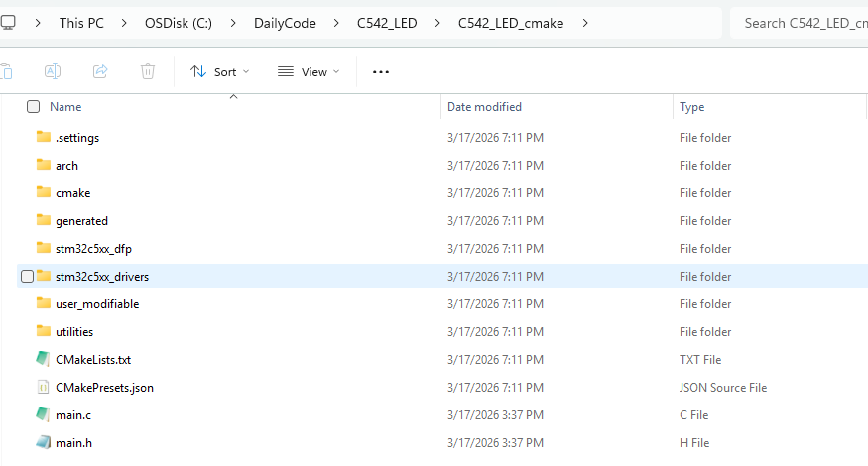Image resolution: width=868 pixels, height=466 pixels.
Task: Select the stm32c5xx_drivers folder name
Action: [x=102, y=277]
